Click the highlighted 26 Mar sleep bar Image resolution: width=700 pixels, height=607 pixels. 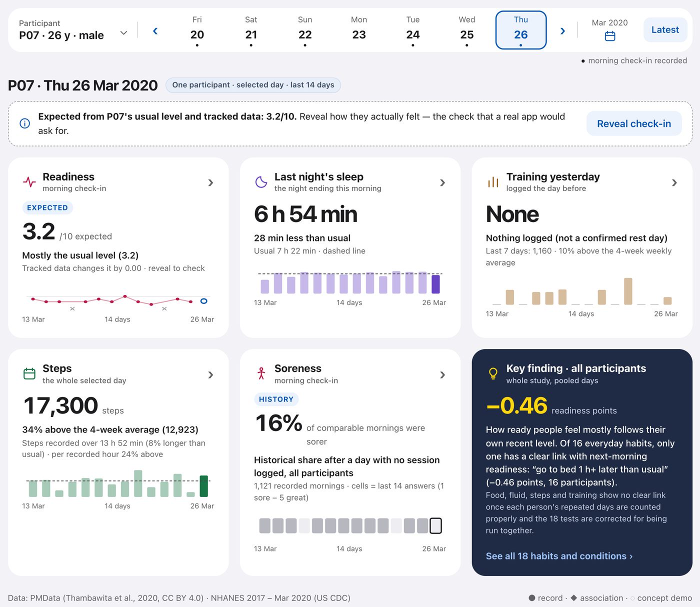(x=435, y=284)
